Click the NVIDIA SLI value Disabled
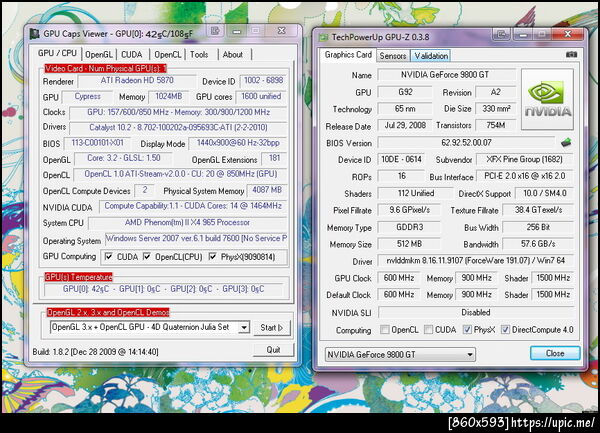Image resolution: width=600 pixels, height=433 pixels. 476,313
